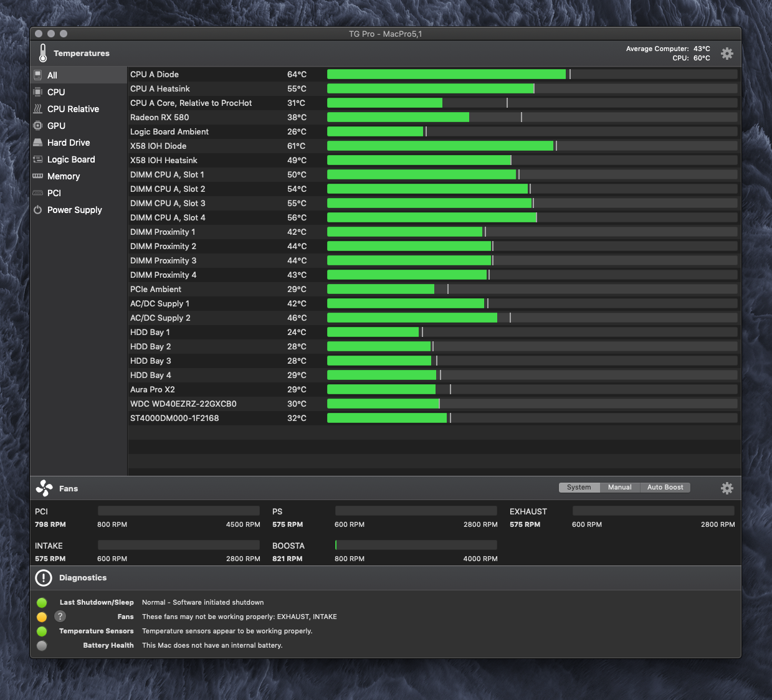Select the System fan control mode
The width and height of the screenshot is (772, 700).
(x=579, y=487)
